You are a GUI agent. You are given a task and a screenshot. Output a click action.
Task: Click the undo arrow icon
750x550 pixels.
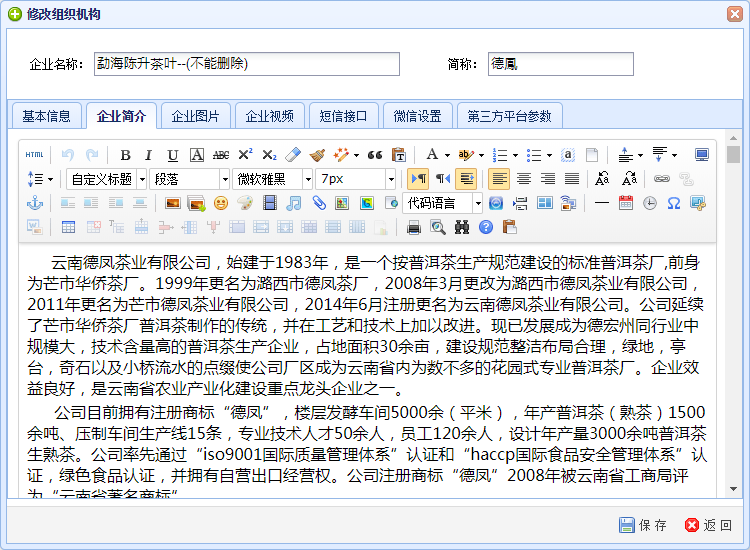67,155
